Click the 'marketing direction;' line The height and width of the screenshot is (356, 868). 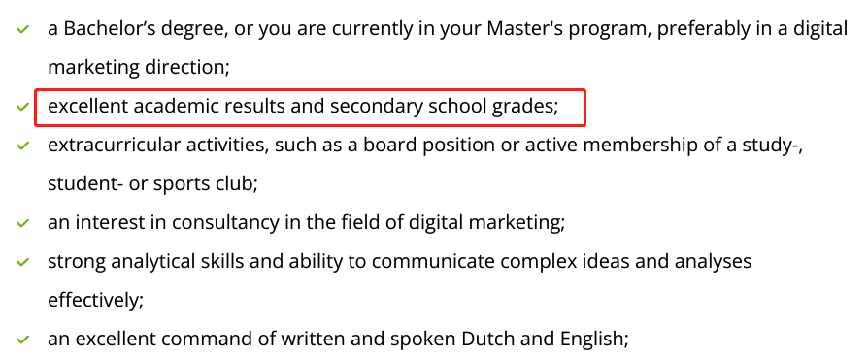[139, 68]
